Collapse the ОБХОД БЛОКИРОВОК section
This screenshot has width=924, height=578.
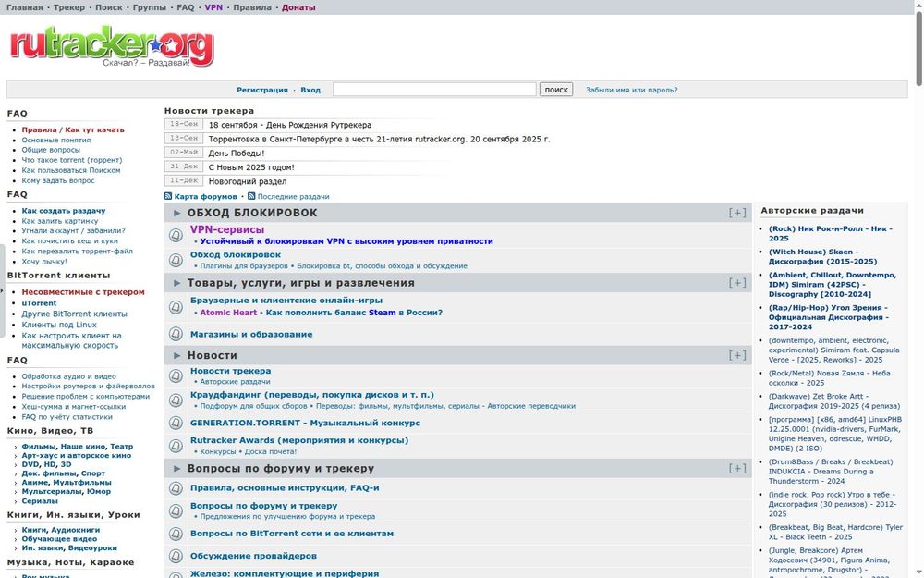[736, 212]
